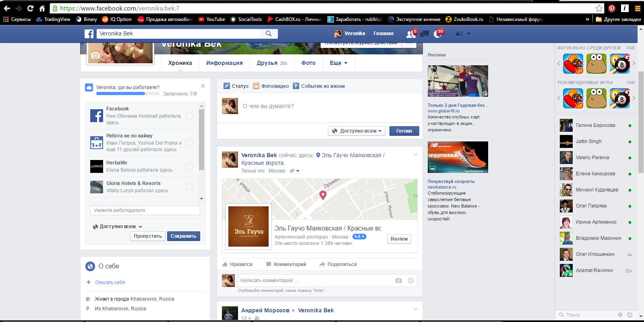Click Review button for Эль Гаучо
644x322 pixels.
coord(399,239)
